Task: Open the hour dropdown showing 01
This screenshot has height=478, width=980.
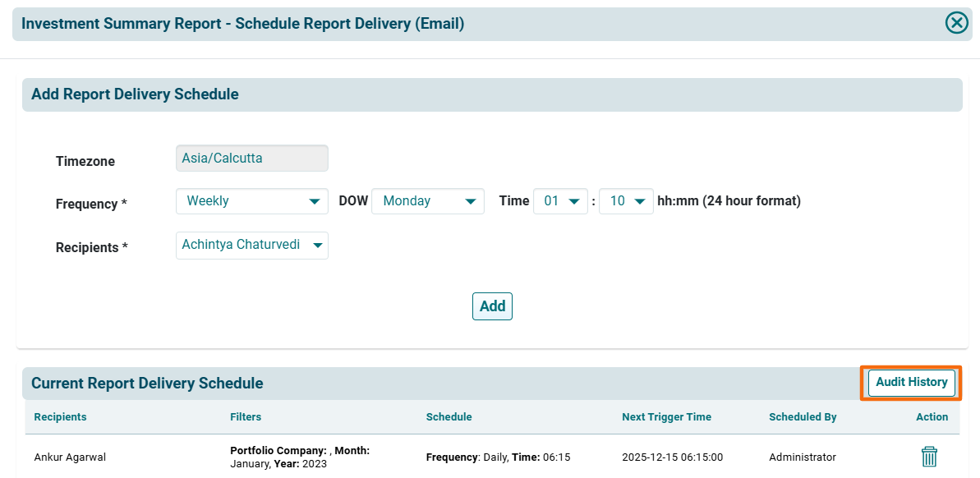Action: click(560, 201)
